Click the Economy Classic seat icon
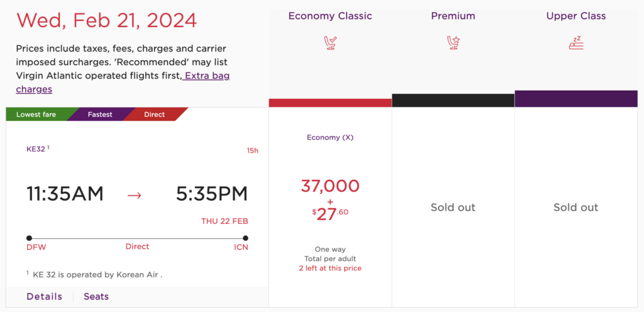The height and width of the screenshot is (312, 644). [x=330, y=43]
